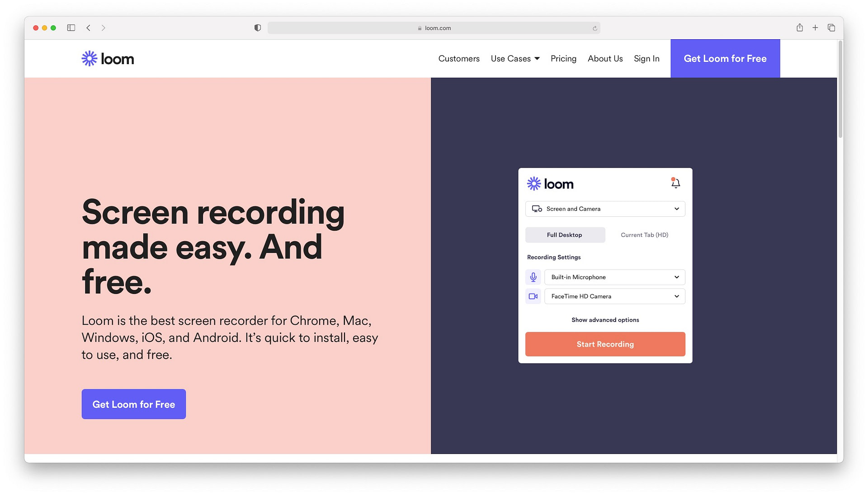Select the Screen and Camera dropdown
The height and width of the screenshot is (495, 868).
[605, 208]
